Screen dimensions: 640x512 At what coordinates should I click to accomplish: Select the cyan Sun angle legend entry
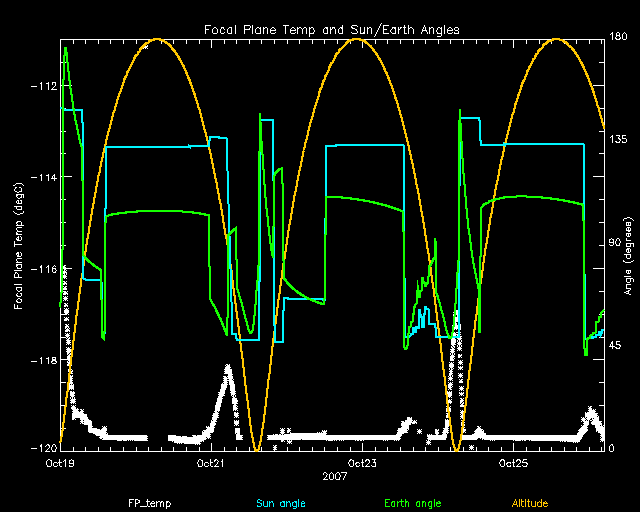[279, 502]
